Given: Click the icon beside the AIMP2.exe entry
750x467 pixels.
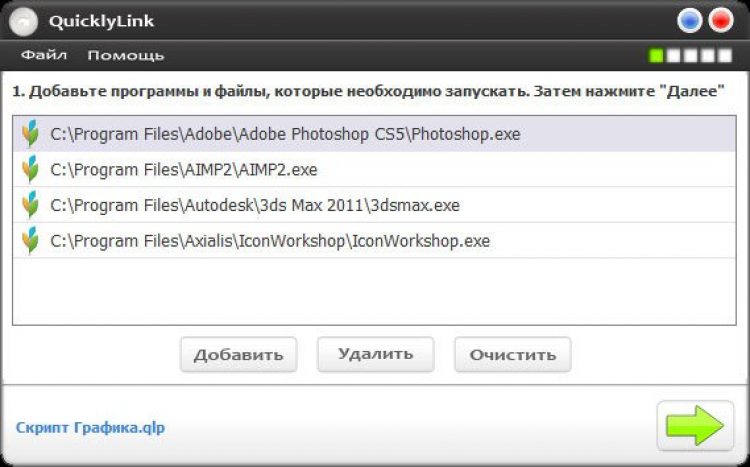Looking at the screenshot, I should point(31,169).
